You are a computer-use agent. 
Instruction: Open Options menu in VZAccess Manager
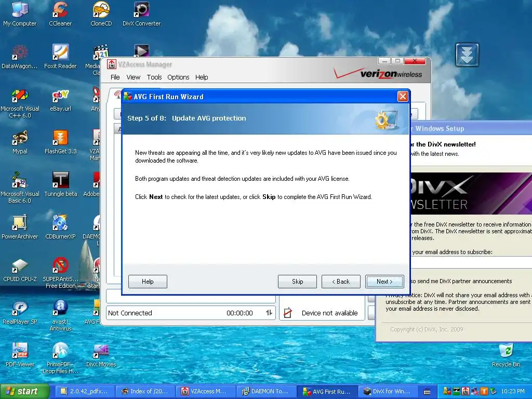click(178, 77)
